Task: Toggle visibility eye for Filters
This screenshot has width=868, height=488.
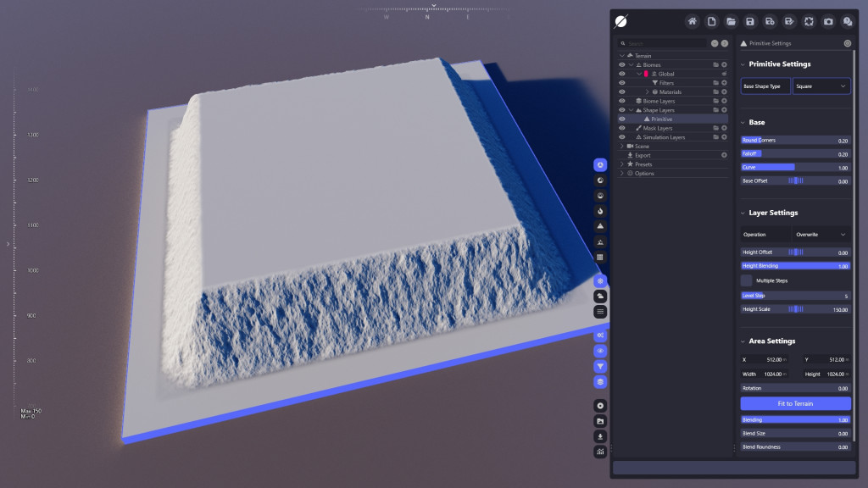Action: click(x=621, y=83)
